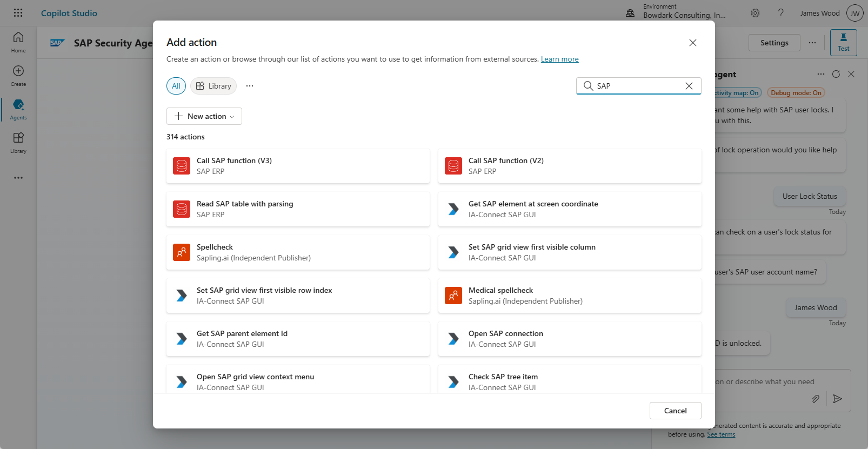Click the Copilot Studio title
The height and width of the screenshot is (449, 868).
coord(69,13)
